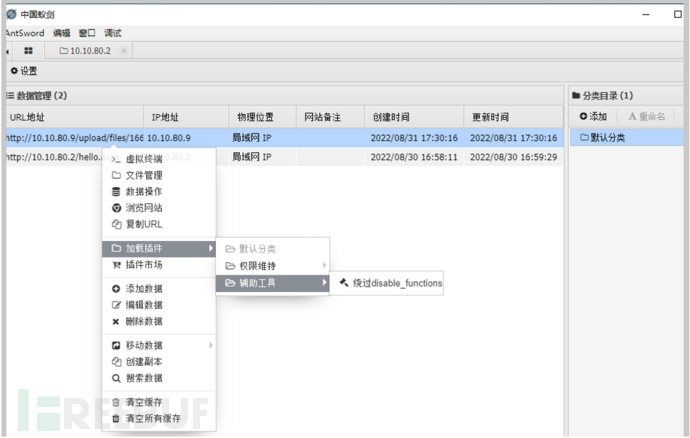Click the 移动数据 icon
690x438 pixels.
click(116, 346)
